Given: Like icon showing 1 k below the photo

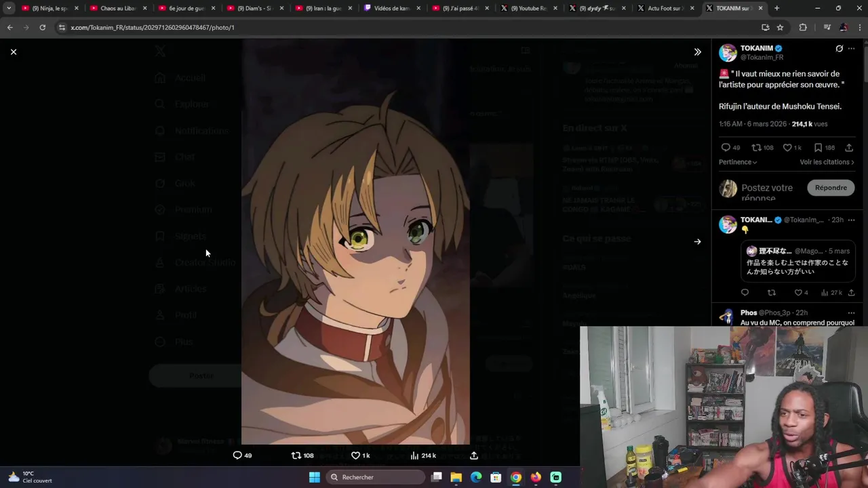Looking at the screenshot, I should 360,455.
